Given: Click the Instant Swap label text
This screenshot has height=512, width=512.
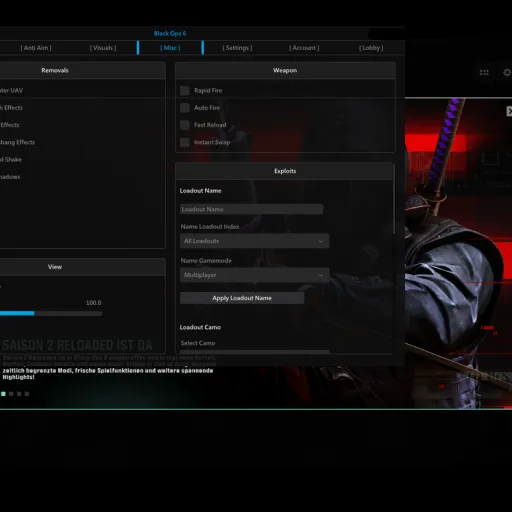Looking at the screenshot, I should coord(212,142).
